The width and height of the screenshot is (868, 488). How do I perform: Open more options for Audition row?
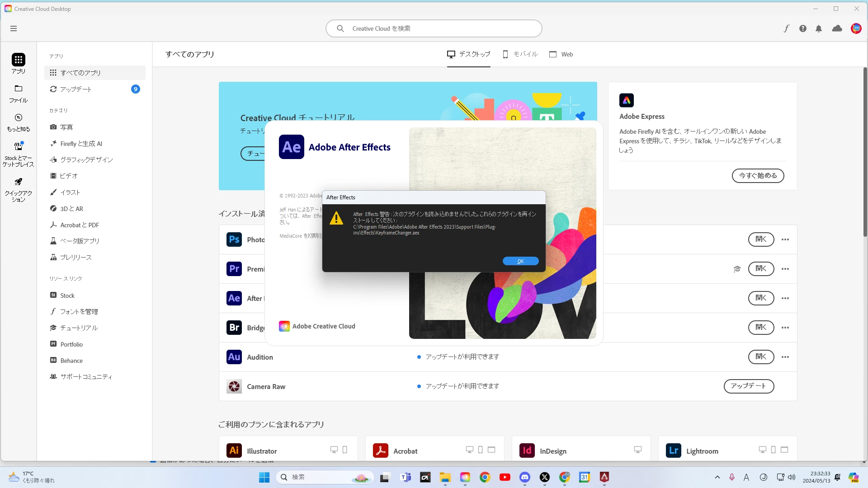coord(785,357)
